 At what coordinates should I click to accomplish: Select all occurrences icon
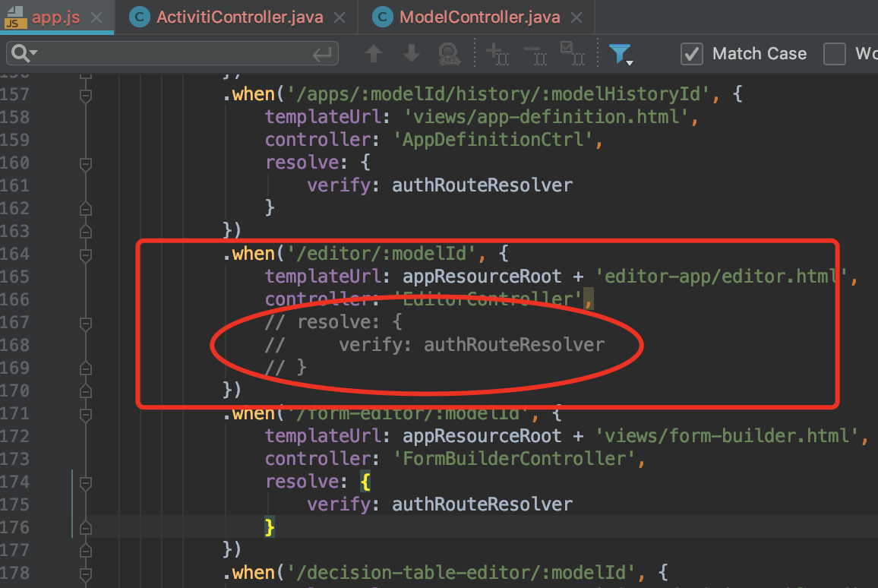pos(573,54)
